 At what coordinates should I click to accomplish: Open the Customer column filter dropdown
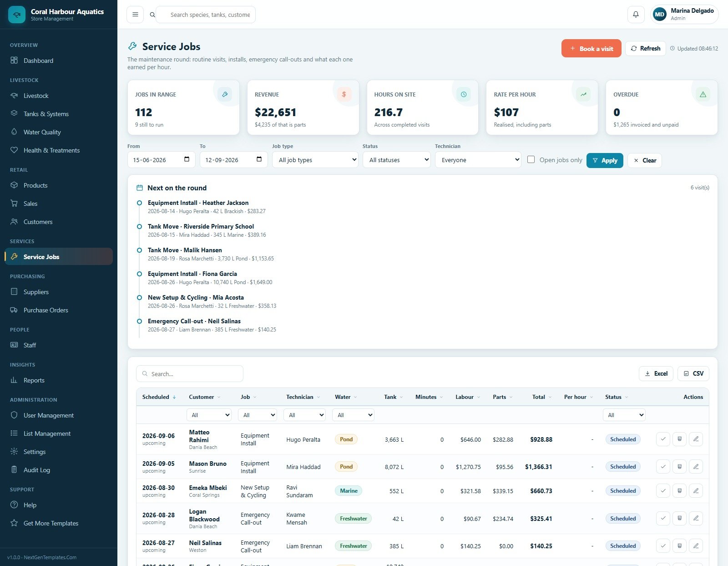(x=209, y=415)
